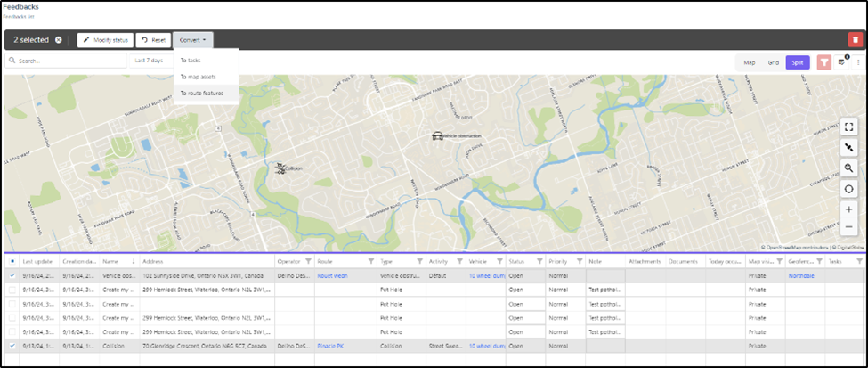Open the Pinacle PK route link

coord(331,346)
